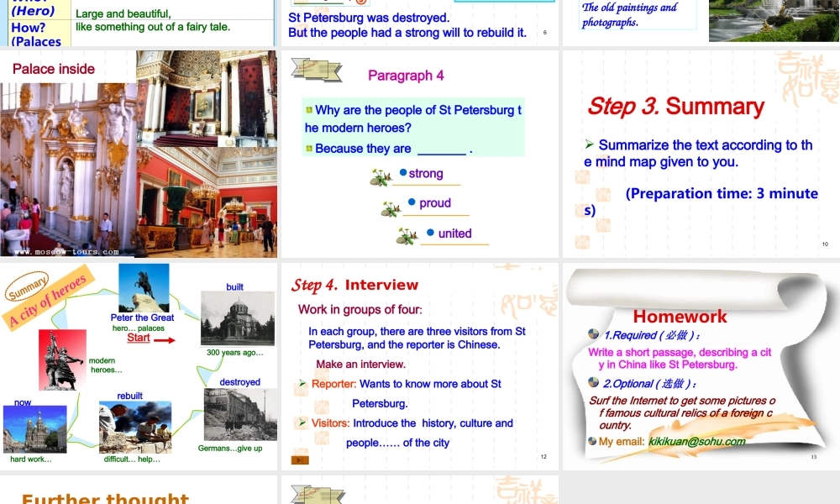Click the arrow bullet before "Visitors:"

tap(302, 423)
